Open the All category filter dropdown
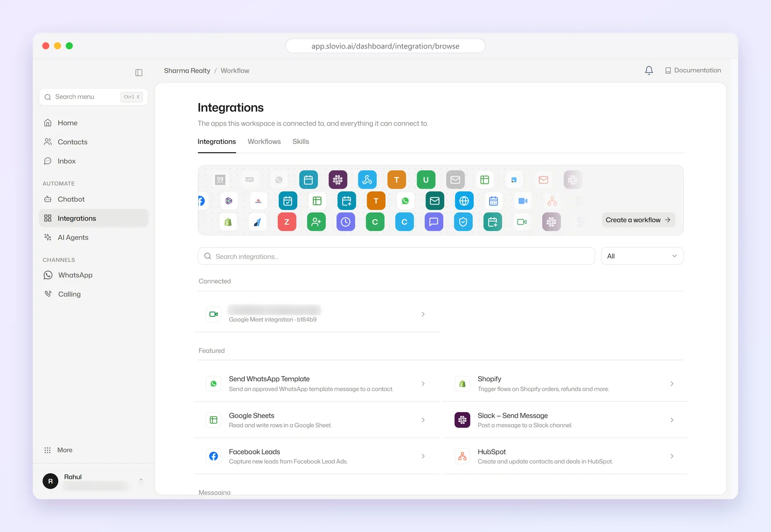Screen dimensions: 771x532 pos(642,256)
